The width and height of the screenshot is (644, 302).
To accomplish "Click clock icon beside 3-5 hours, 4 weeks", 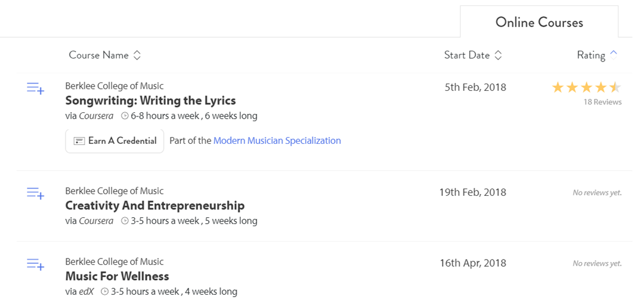I will pos(105,292).
